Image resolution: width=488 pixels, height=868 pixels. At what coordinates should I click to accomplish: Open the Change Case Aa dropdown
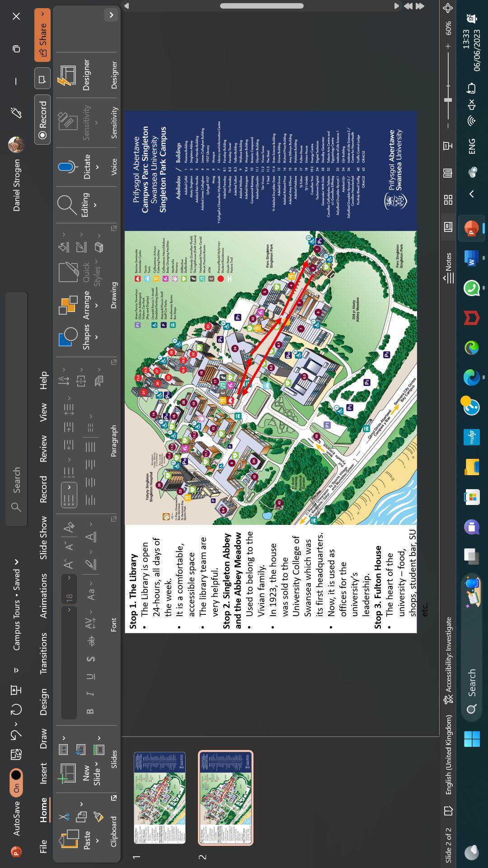(90, 590)
